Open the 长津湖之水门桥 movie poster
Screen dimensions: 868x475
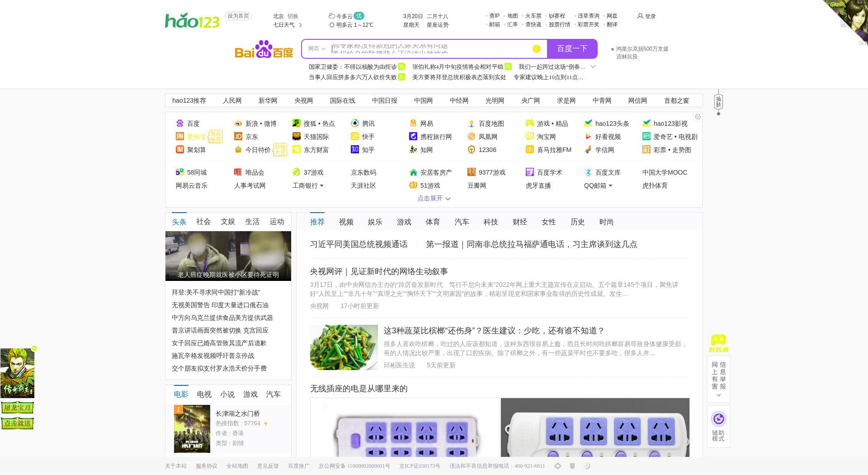(192, 429)
